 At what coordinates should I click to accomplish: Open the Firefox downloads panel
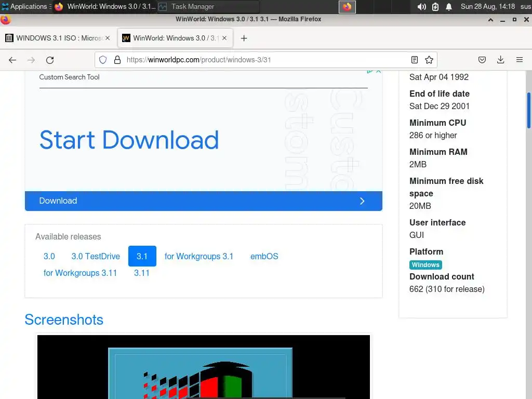[500, 60]
